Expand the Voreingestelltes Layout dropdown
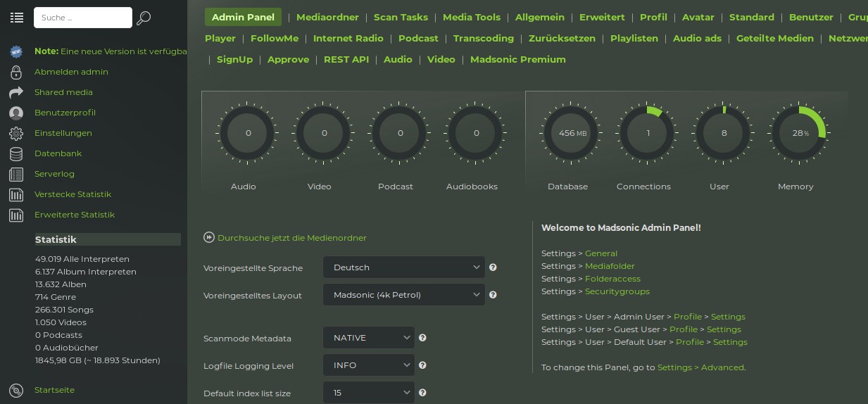The height and width of the screenshot is (404, 868). tap(404, 295)
